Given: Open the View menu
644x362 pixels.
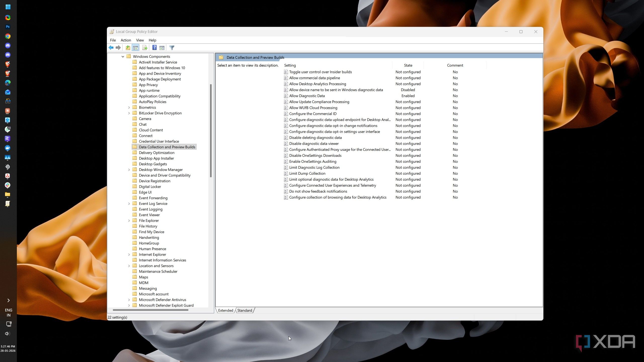Looking at the screenshot, I should point(140,40).
